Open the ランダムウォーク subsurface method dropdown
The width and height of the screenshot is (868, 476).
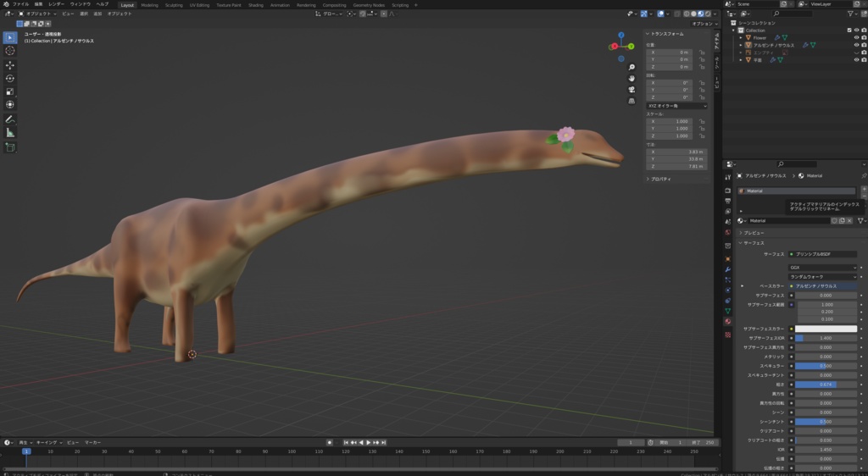pos(822,276)
